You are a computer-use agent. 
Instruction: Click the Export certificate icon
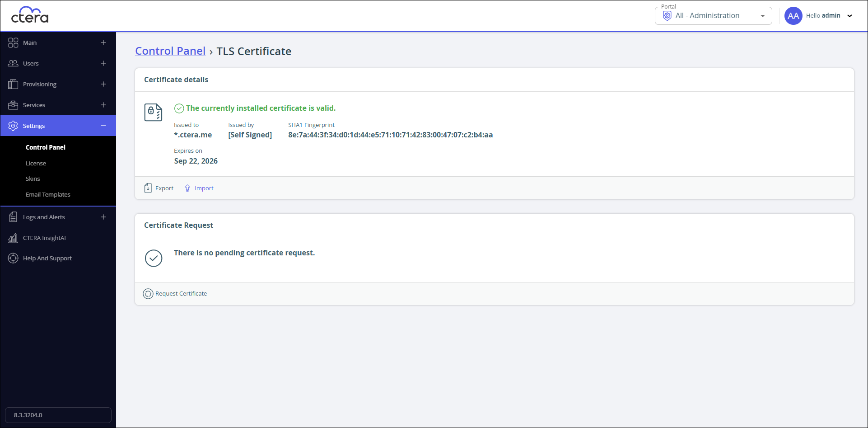pyautogui.click(x=148, y=188)
